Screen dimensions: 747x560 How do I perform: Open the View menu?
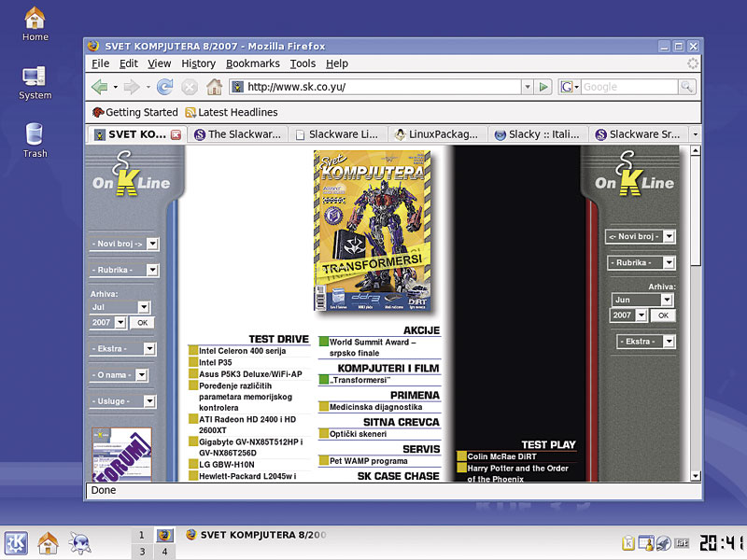[159, 63]
